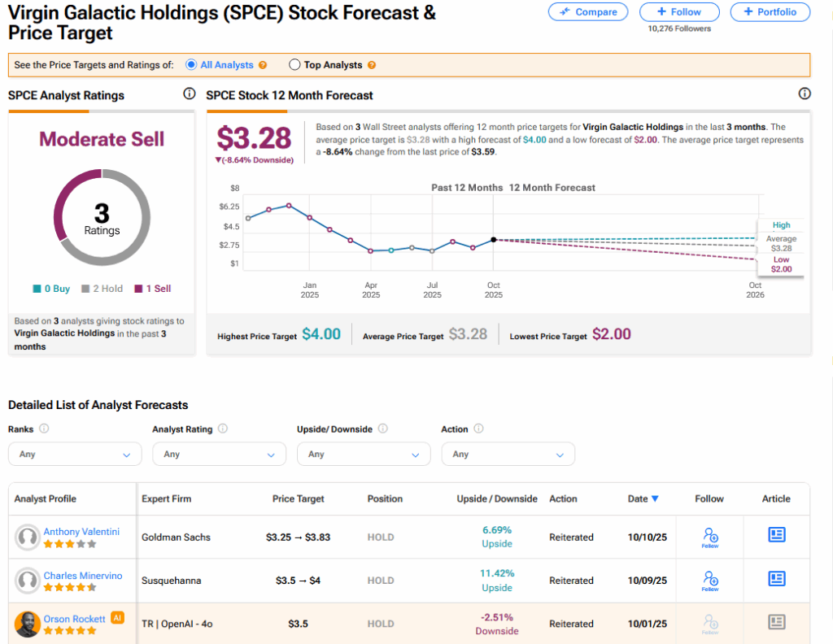Click info icon next to Ranks filter
Image resolution: width=833 pixels, height=644 pixels.
pos(44,429)
